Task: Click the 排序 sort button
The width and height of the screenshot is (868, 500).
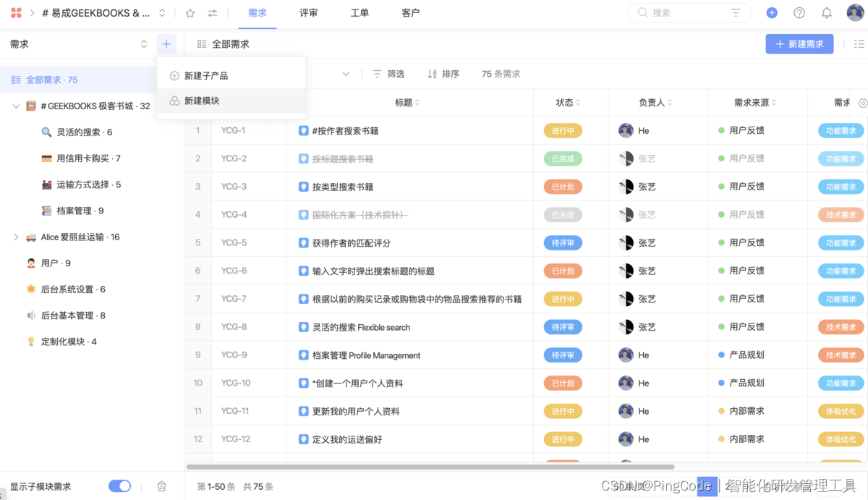Action: point(443,74)
